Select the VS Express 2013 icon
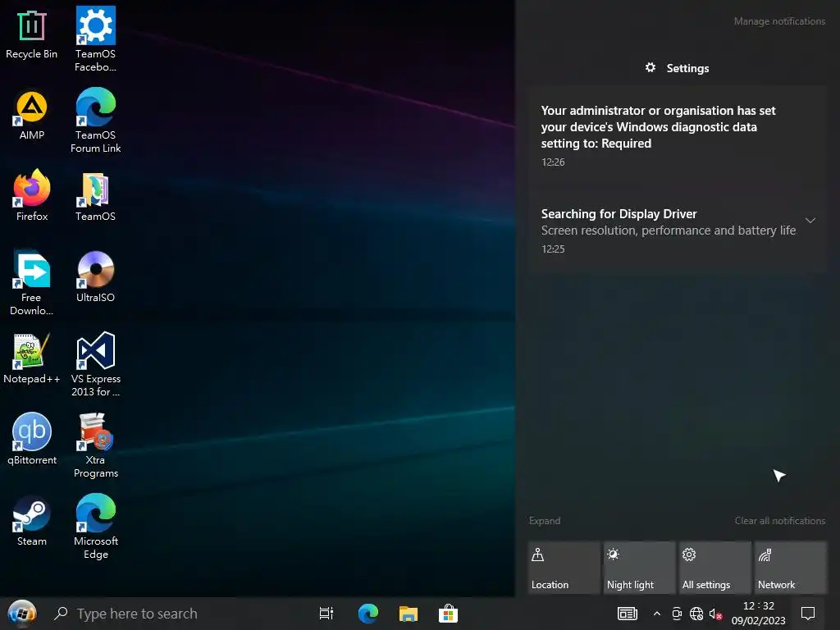The image size is (840, 630). (95, 364)
